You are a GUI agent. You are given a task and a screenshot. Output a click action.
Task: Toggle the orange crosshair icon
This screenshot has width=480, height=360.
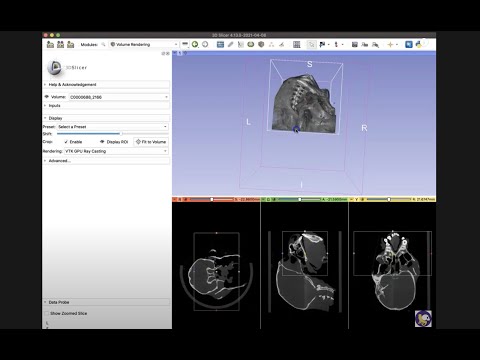coord(390,44)
